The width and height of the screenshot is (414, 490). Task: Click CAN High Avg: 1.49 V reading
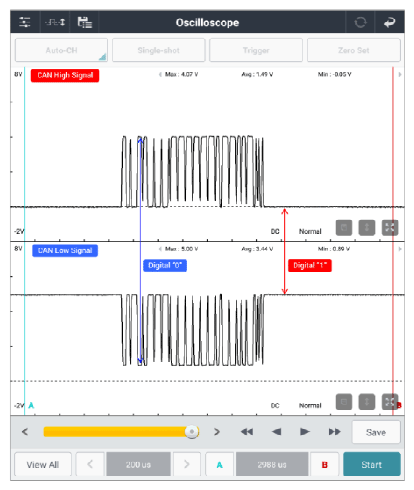[257, 74]
